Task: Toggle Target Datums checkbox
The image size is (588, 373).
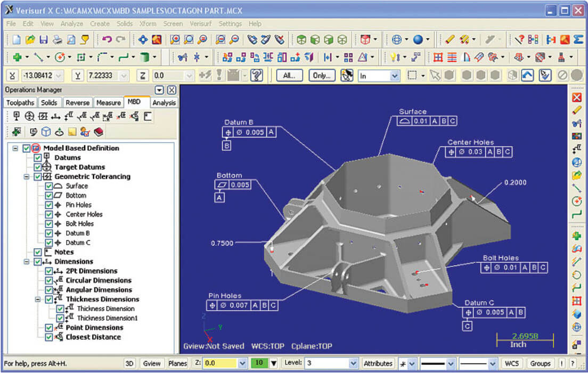Action: pos(37,167)
